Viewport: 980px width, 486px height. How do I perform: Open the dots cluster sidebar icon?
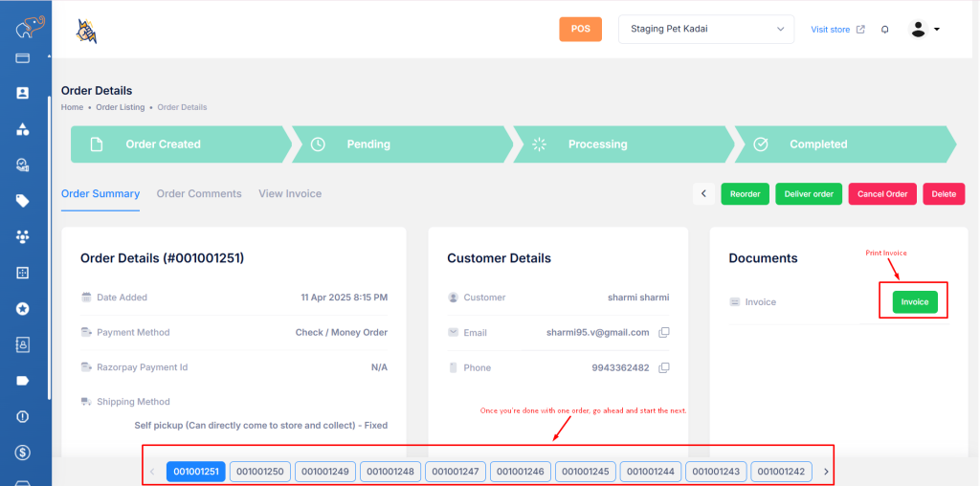tap(23, 236)
